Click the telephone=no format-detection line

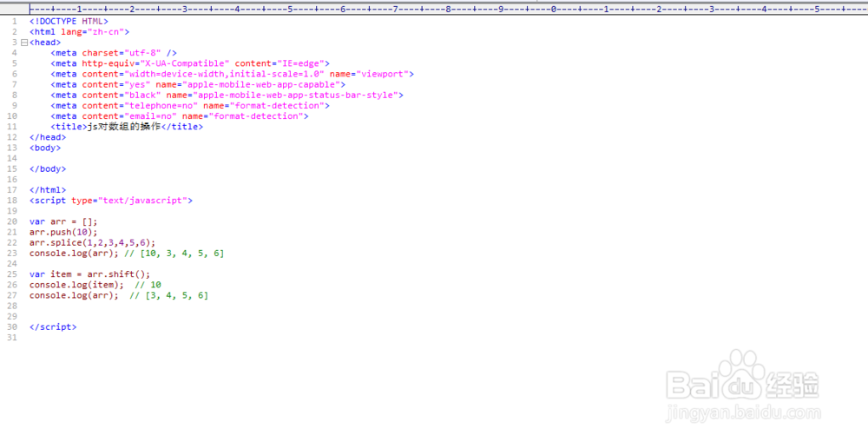190,106
